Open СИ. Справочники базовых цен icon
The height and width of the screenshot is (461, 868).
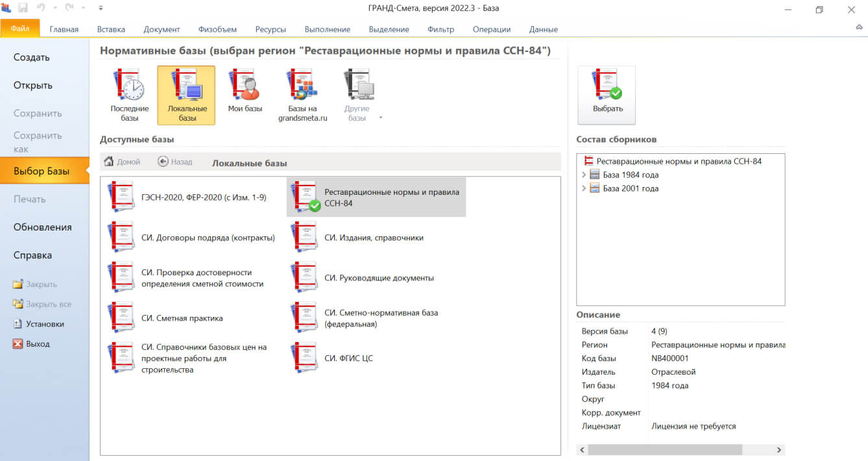click(121, 358)
